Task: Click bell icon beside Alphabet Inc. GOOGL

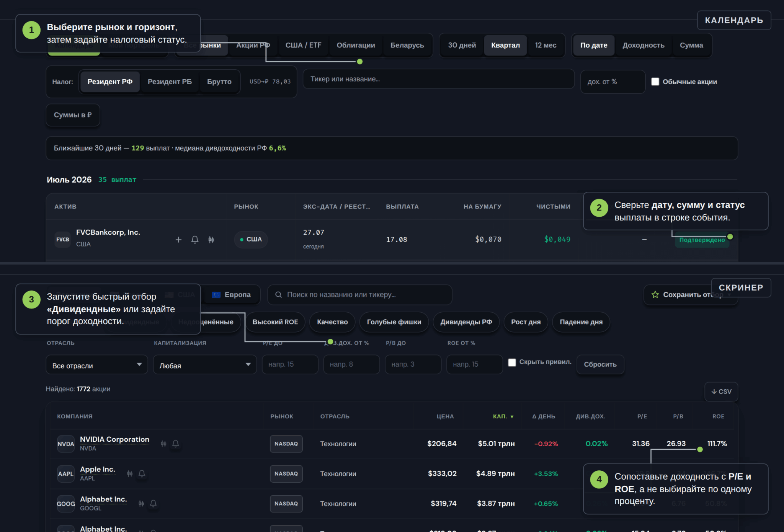Action: (153, 503)
